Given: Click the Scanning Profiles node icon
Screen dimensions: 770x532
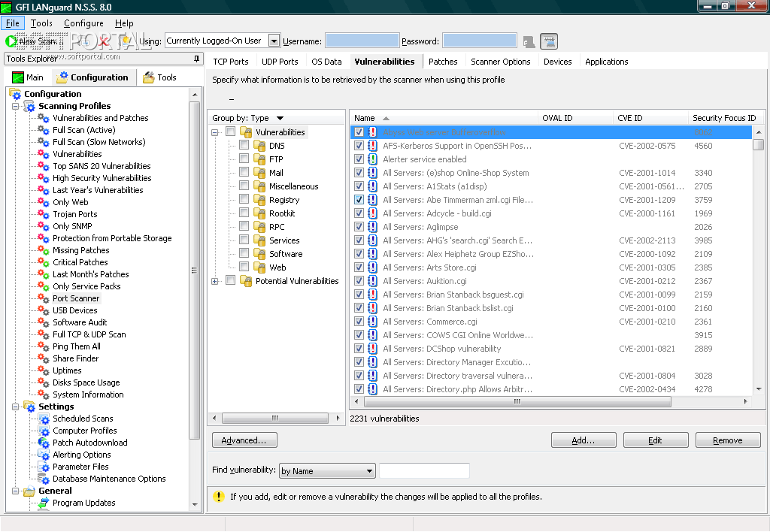Looking at the screenshot, I should pos(29,106).
